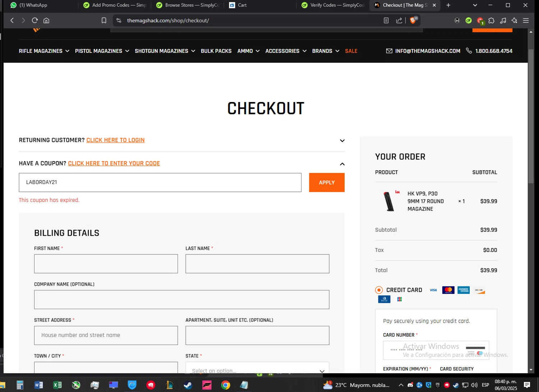This screenshot has height=392, width=539.
Task: Switch to the Verify Codes tab
Action: tap(333, 5)
